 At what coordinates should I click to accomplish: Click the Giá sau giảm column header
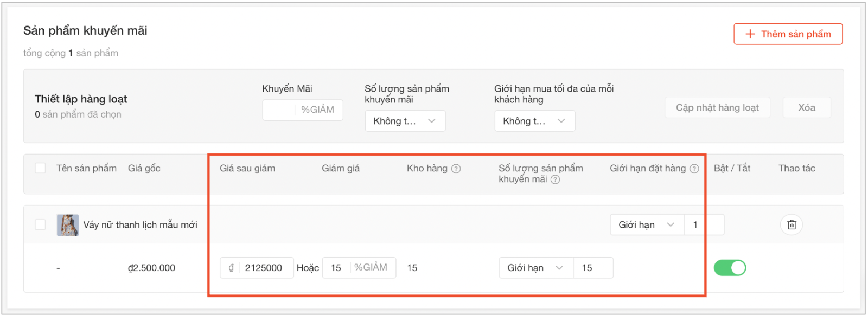pos(247,168)
